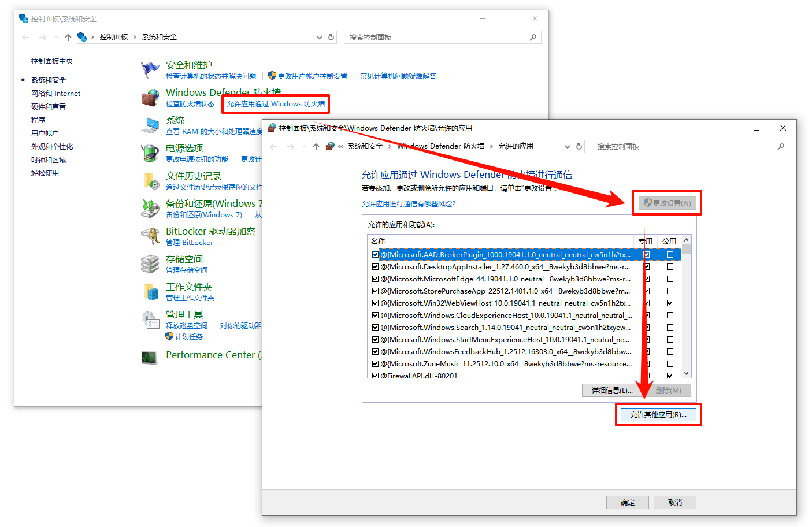Enable public checkbox for Microsoft.ZuneMusic

pyautogui.click(x=670, y=364)
